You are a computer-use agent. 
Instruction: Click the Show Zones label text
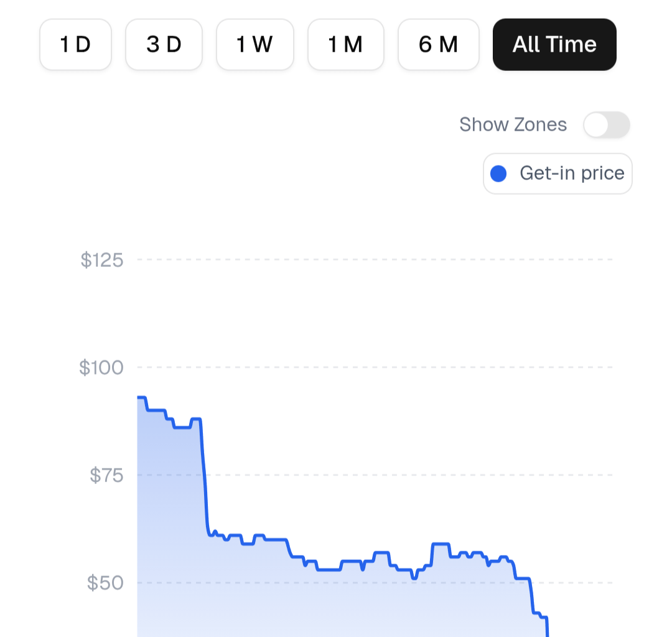coord(513,124)
